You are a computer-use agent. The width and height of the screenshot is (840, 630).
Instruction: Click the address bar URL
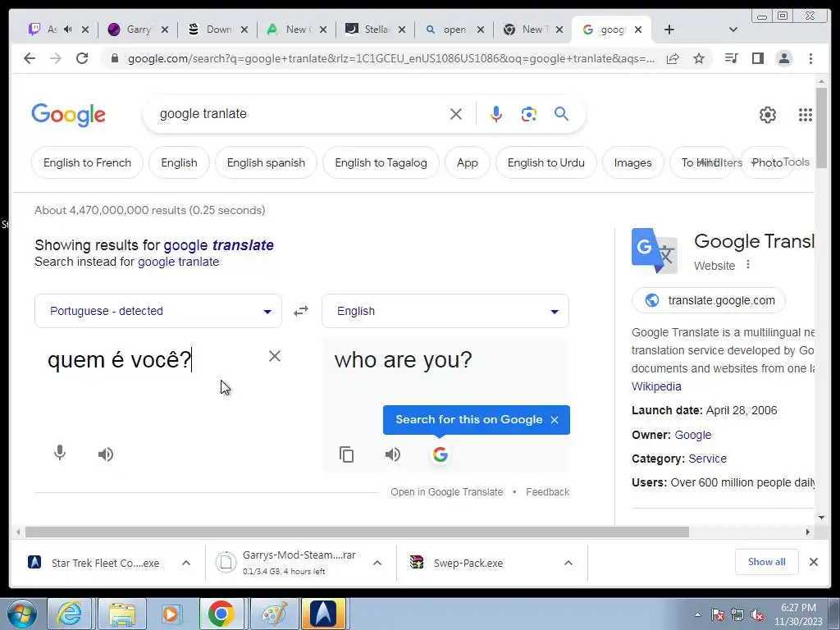point(391,58)
